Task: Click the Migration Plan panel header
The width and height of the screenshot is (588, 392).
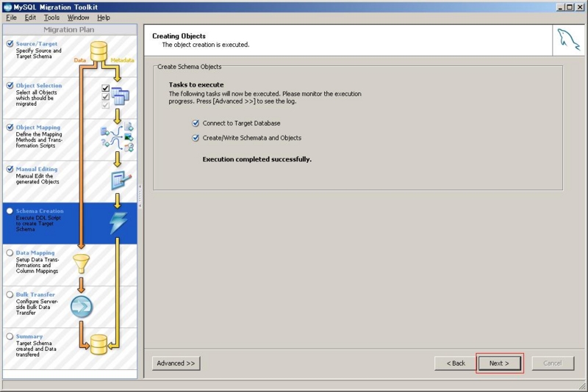Action: (x=69, y=29)
